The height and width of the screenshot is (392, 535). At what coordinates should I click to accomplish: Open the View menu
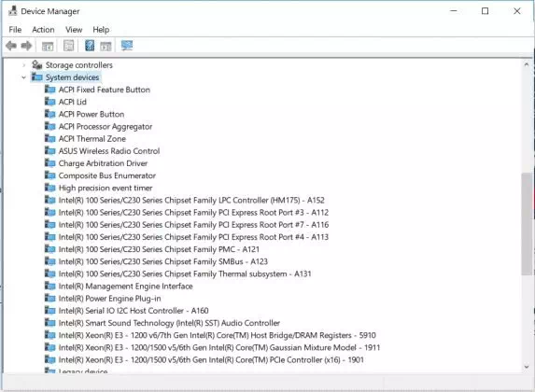(74, 30)
